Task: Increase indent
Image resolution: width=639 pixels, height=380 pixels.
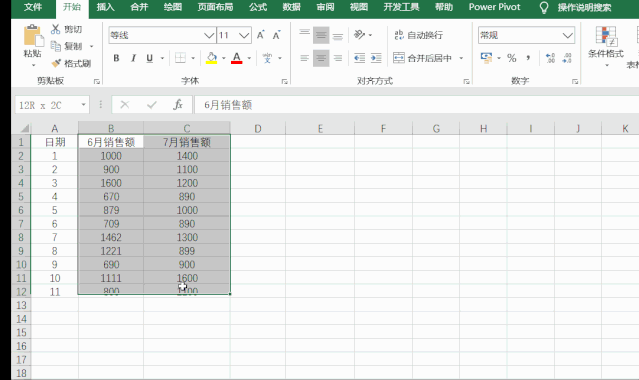Action: tap(376, 58)
